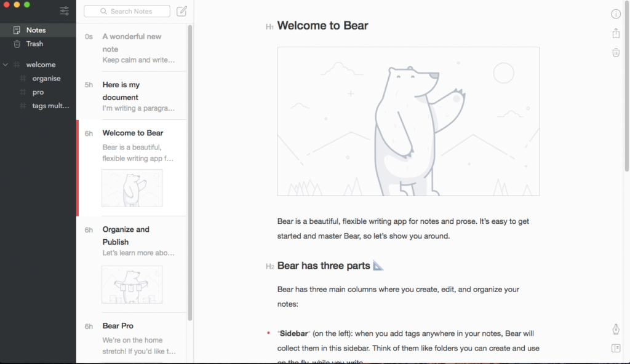Select Notes in the sidebar
Viewport: 630px width, 364px height.
pos(38,30)
